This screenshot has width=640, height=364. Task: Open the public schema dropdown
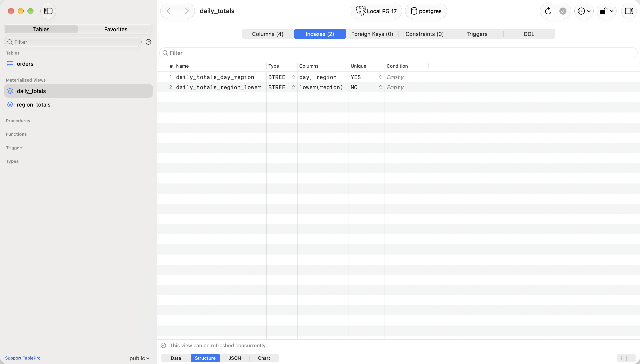coord(139,358)
